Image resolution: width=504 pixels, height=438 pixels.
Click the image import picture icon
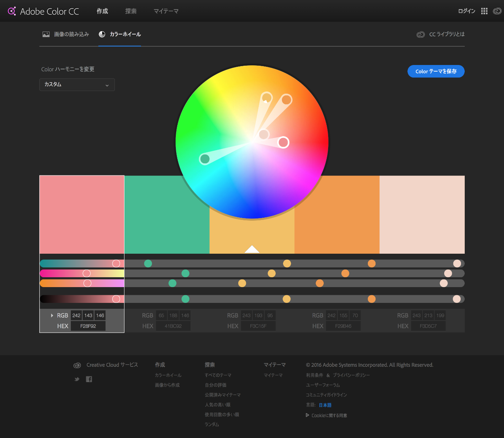coord(46,34)
